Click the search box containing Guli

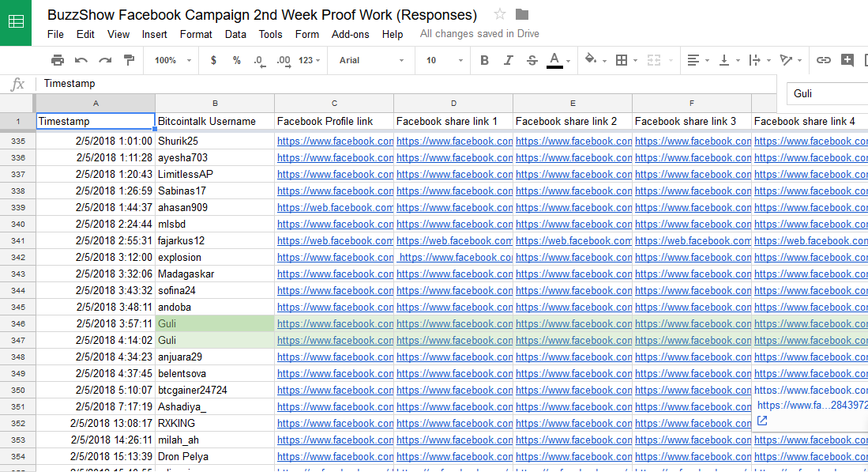coord(829,93)
